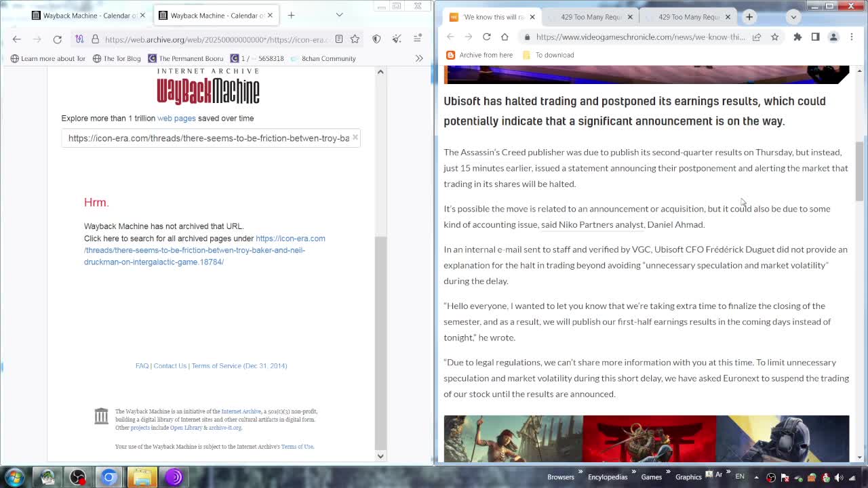Open Chrome's three-dot menu
This screenshot has height=488, width=868.
[852, 37]
